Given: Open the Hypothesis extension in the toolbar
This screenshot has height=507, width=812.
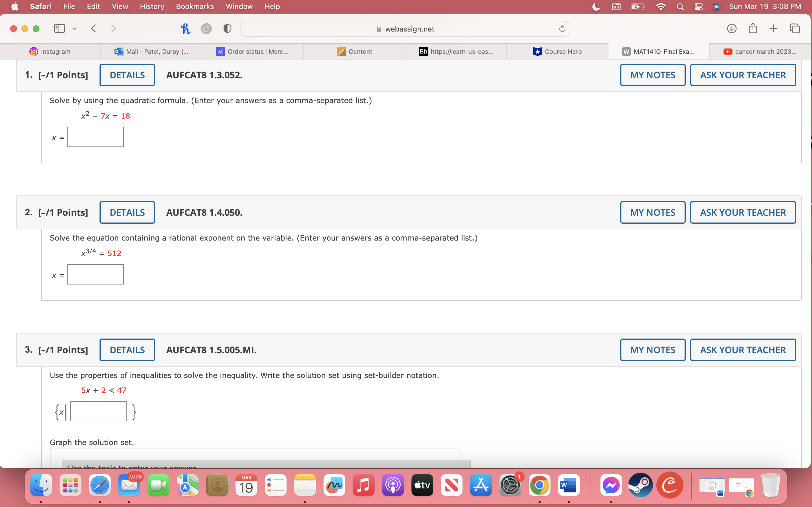Looking at the screenshot, I should [186, 28].
